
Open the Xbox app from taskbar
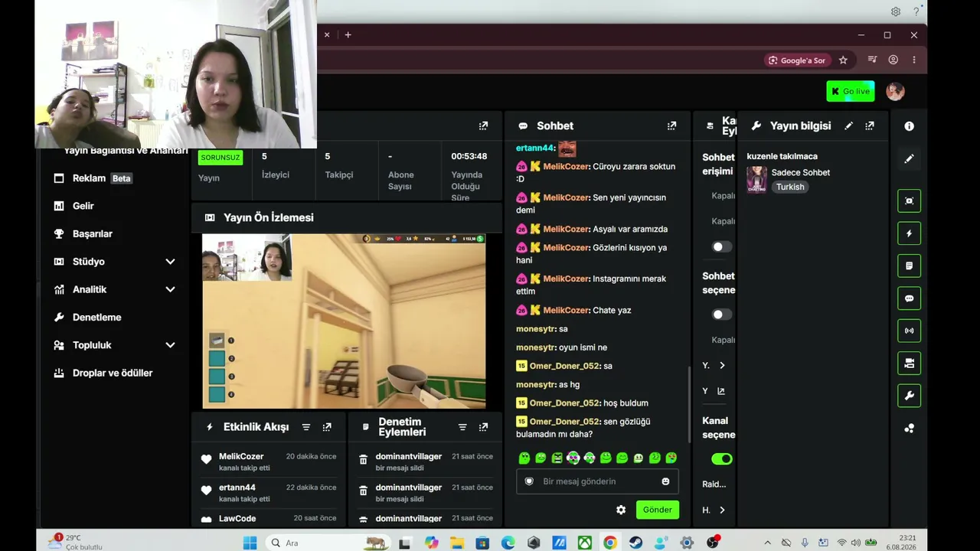coord(584,543)
